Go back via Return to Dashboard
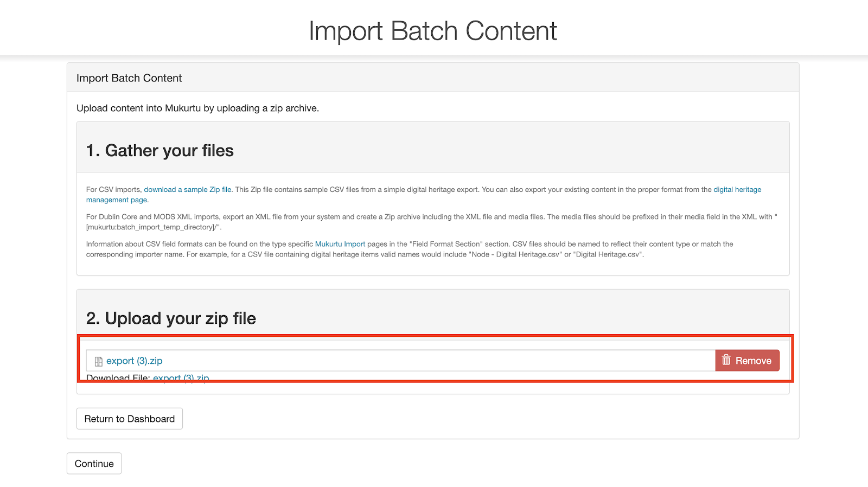 (129, 419)
